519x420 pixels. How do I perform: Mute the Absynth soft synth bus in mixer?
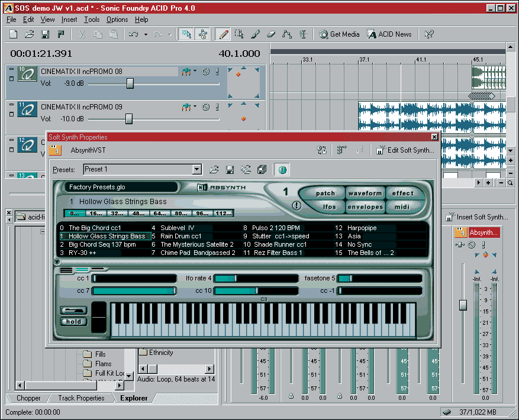[x=472, y=244]
